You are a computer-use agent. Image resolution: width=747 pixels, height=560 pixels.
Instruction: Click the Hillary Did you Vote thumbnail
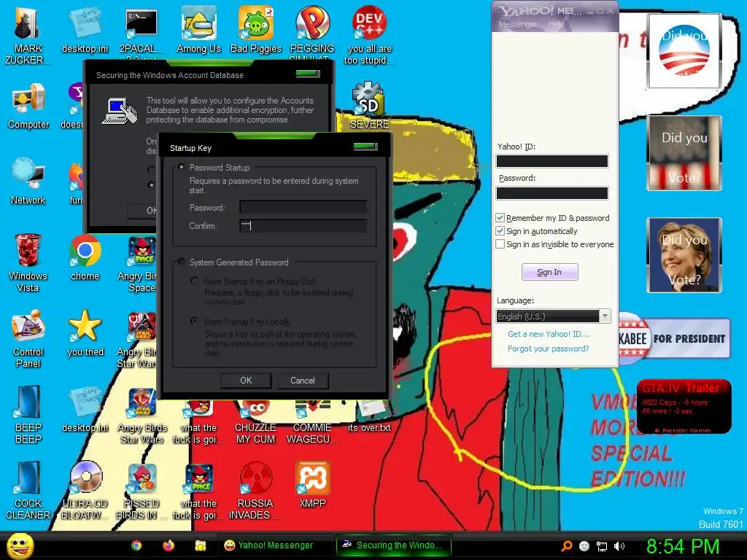pyautogui.click(x=684, y=255)
